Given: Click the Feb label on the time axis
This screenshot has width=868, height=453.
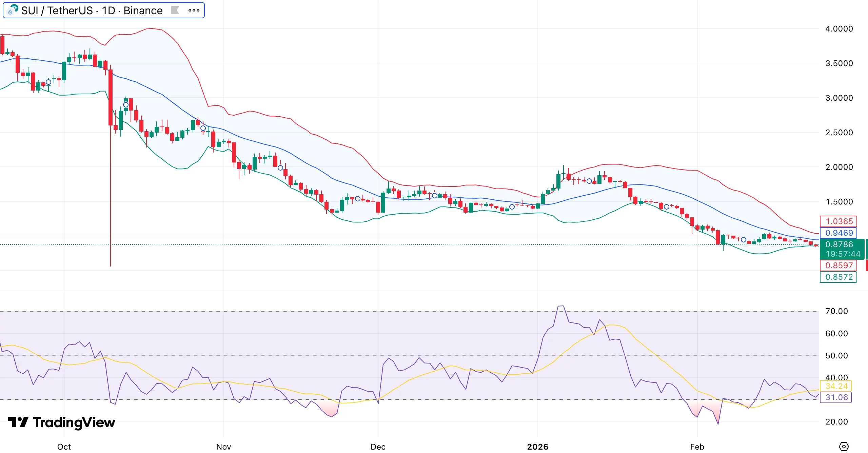Looking at the screenshot, I should 698,447.
